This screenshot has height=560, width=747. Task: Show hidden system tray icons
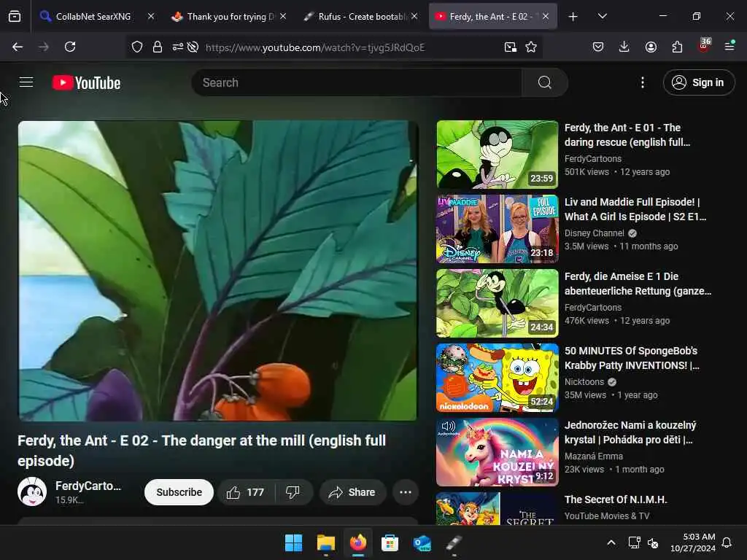[611, 542]
